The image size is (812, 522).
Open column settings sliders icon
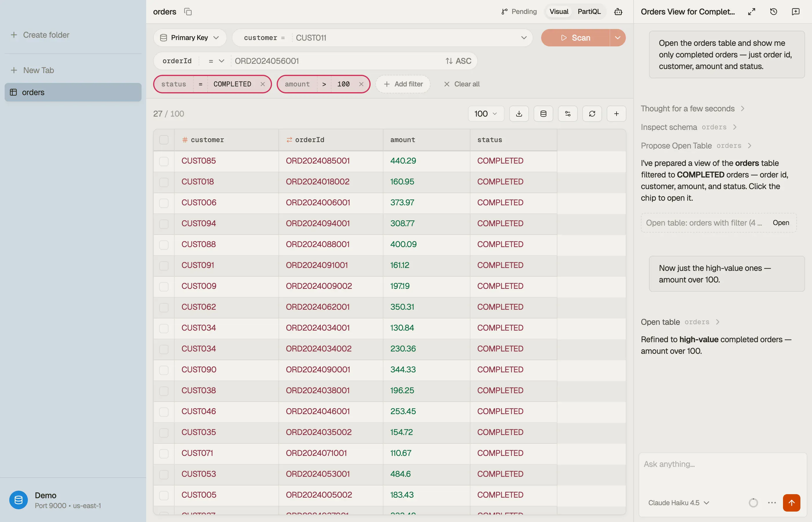[568, 114]
